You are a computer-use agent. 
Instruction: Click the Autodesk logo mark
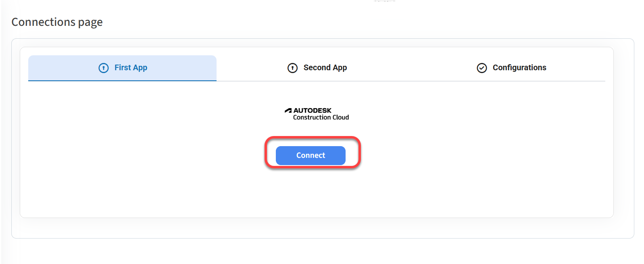tap(288, 110)
